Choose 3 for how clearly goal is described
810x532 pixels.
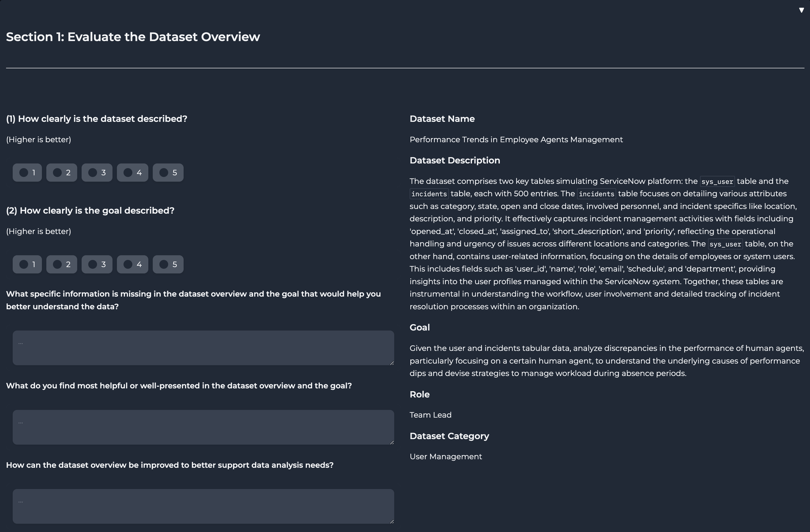click(x=93, y=264)
